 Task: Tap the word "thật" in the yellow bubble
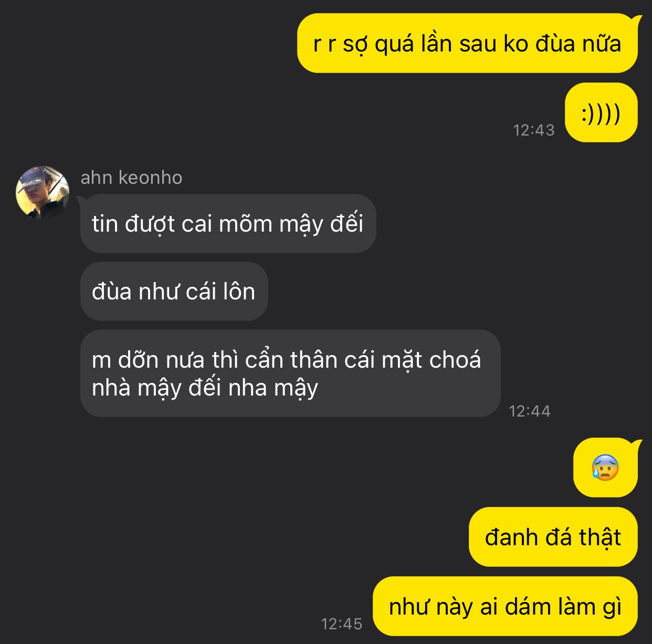(x=600, y=538)
